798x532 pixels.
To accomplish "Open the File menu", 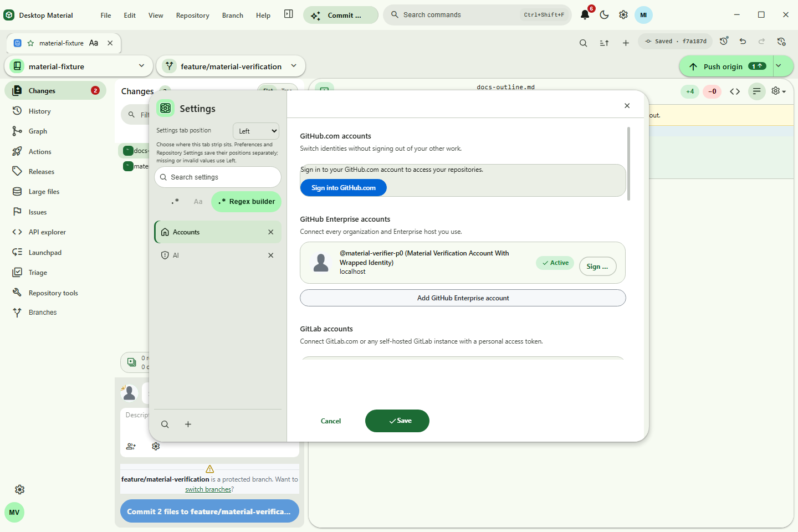I will (x=106, y=15).
